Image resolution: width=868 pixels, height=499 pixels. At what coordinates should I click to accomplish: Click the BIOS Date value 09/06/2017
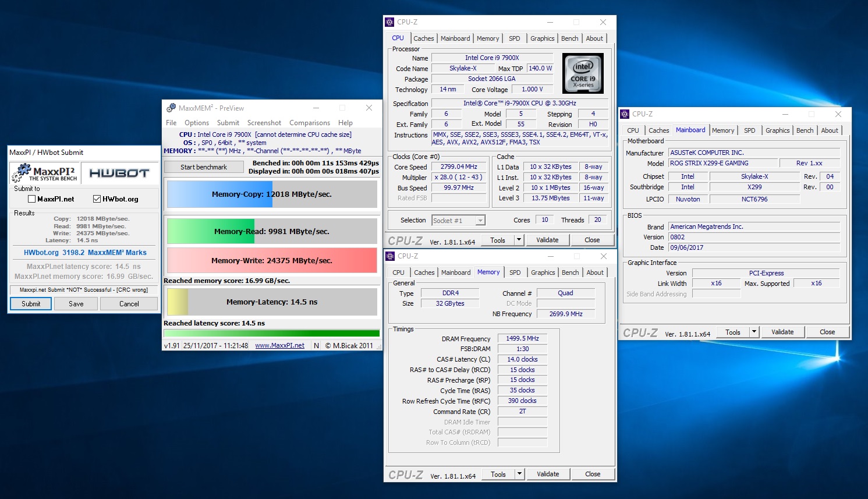coord(754,247)
